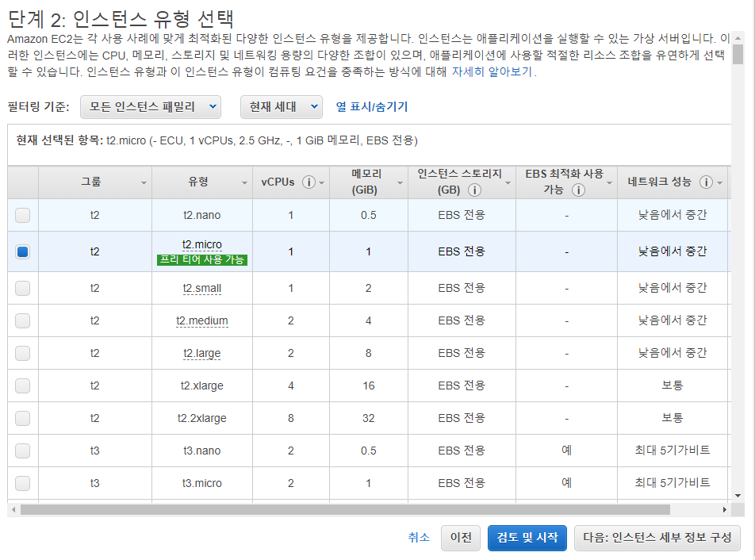
Task: Click the vertical scrollbar up arrow
Action: [738, 37]
